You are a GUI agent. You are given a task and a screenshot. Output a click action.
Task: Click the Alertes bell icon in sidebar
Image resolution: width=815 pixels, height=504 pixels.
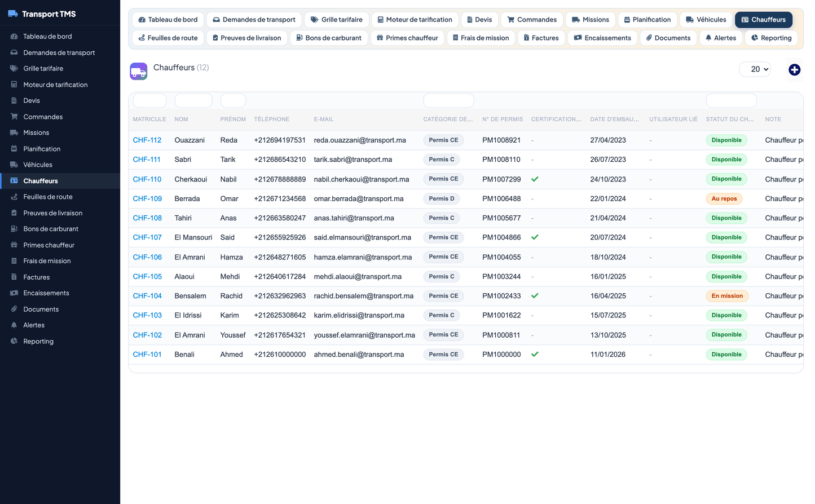click(x=14, y=325)
